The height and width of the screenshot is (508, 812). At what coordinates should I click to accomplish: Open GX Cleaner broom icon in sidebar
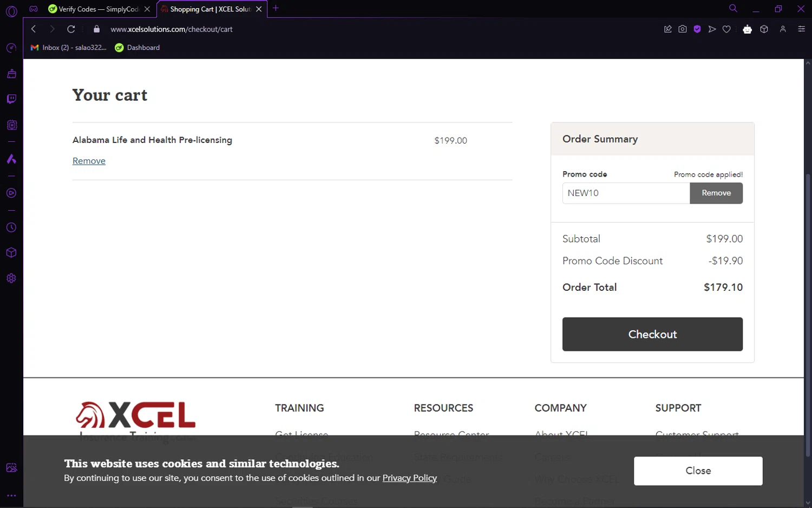pos(11,74)
